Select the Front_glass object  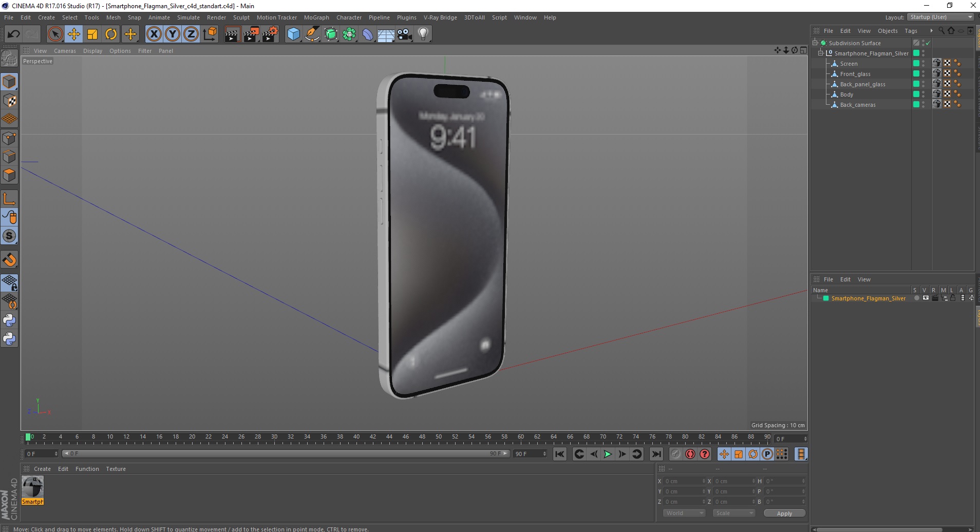(855, 74)
